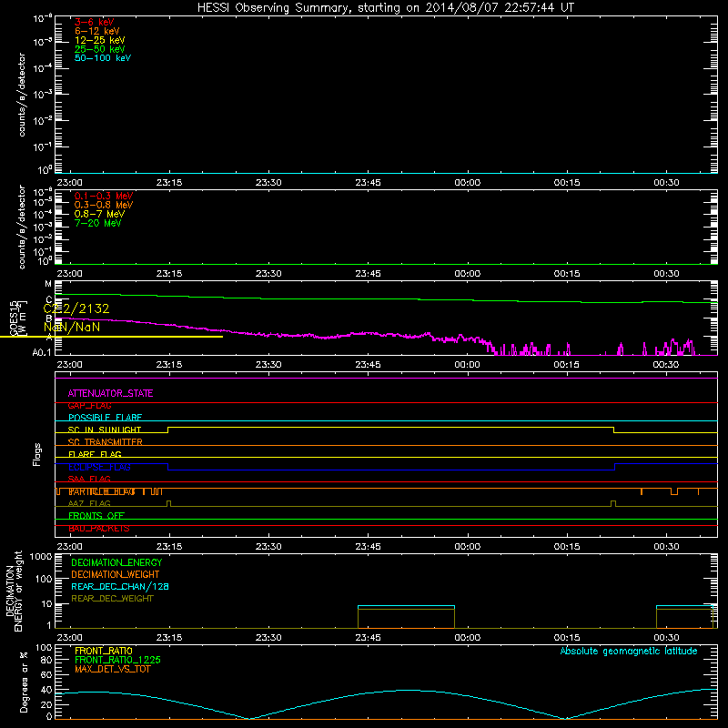This screenshot has height=728, width=728.
Task: Select the DECIMATION ENERGY or weight axis title
Action: (x=14, y=591)
